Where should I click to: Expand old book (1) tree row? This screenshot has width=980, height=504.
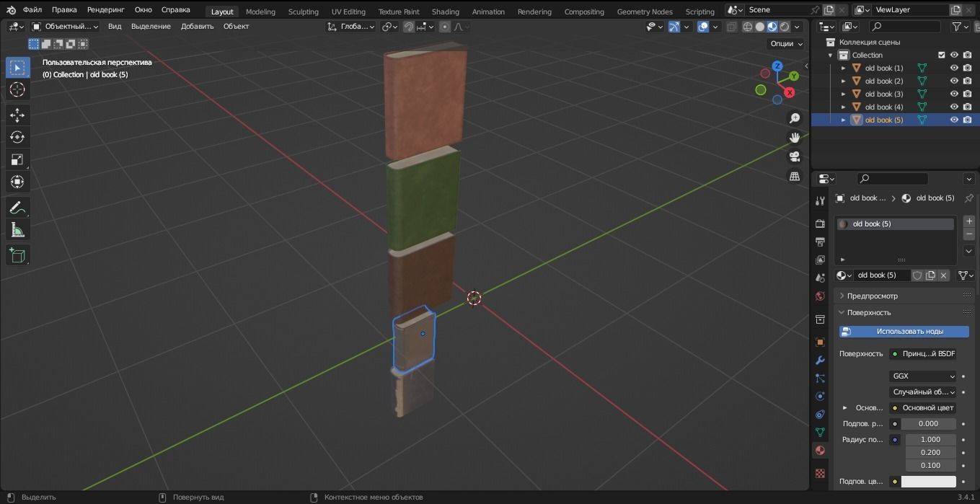[x=843, y=68]
